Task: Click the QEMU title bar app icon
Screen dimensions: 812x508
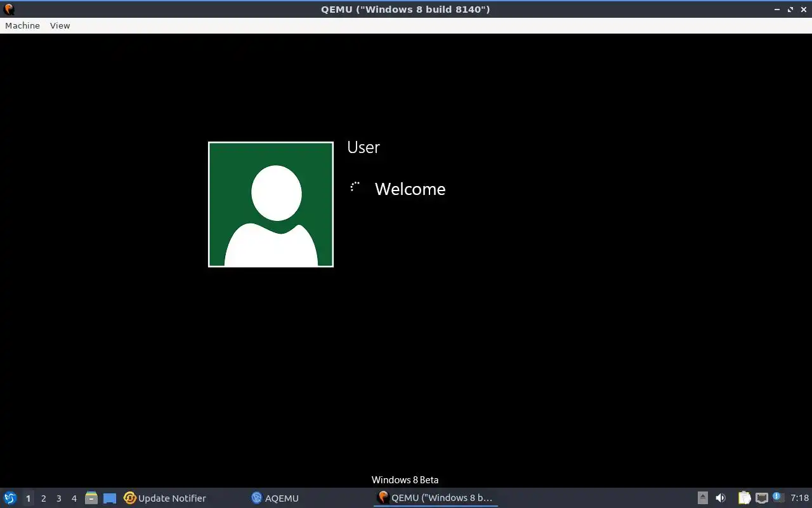Action: click(x=9, y=10)
